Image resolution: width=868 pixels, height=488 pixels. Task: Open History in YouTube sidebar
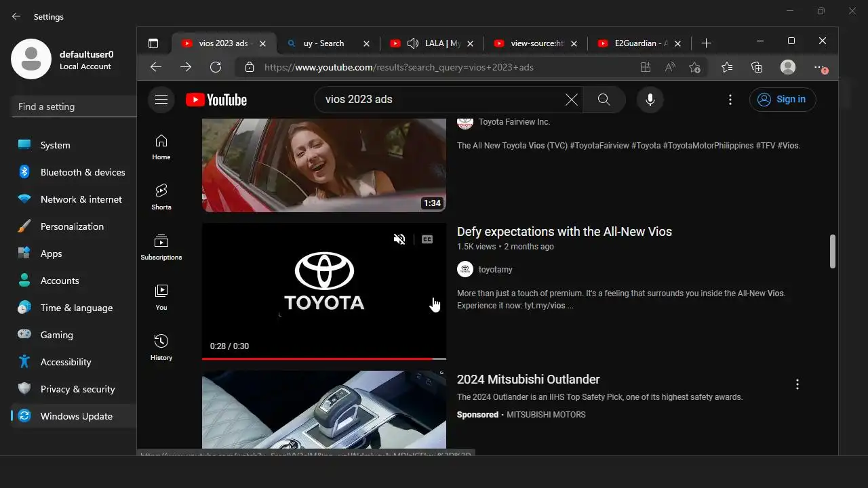coord(161,348)
